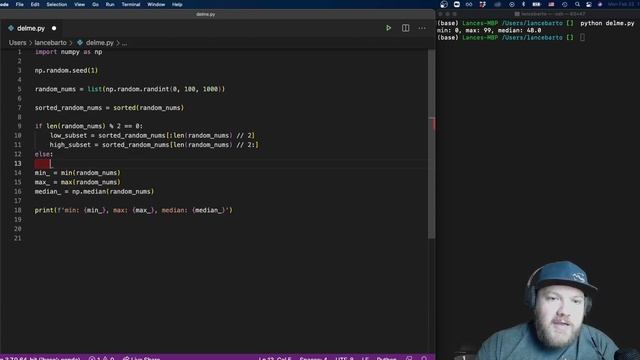
Task: Click 'median_ = np.median(random_nums)' on line 16
Action: pyautogui.click(x=94, y=191)
